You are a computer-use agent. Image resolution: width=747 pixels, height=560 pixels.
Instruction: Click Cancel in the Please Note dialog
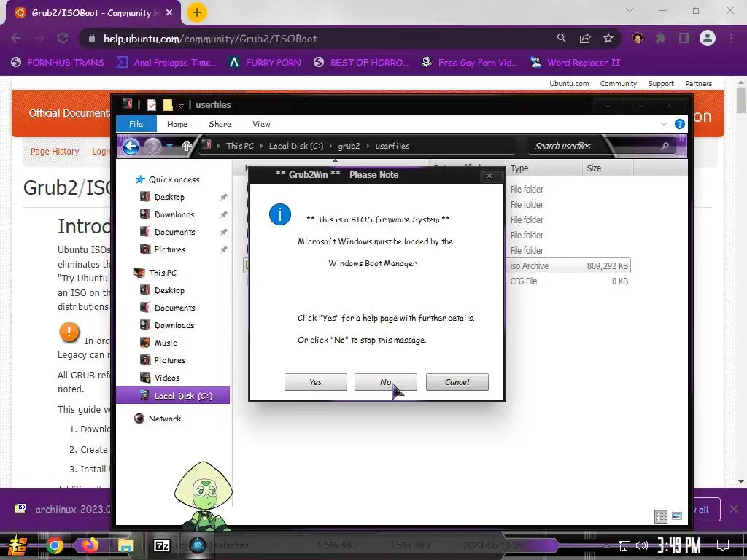(457, 382)
